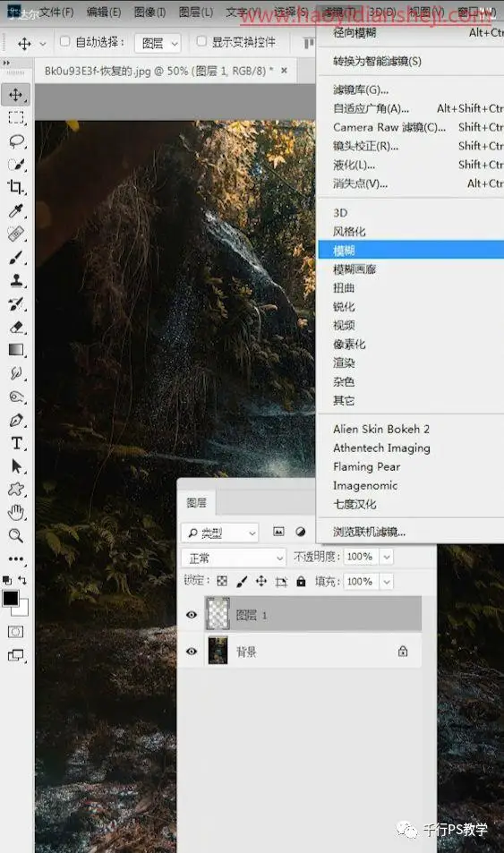Select the Hand tool
This screenshot has height=853, width=504.
click(16, 513)
